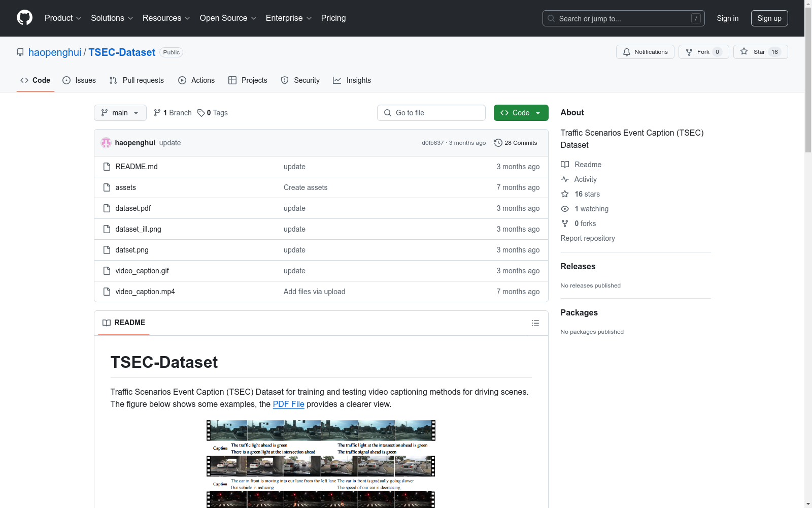
Task: View the 1 Branch link
Action: (x=173, y=113)
